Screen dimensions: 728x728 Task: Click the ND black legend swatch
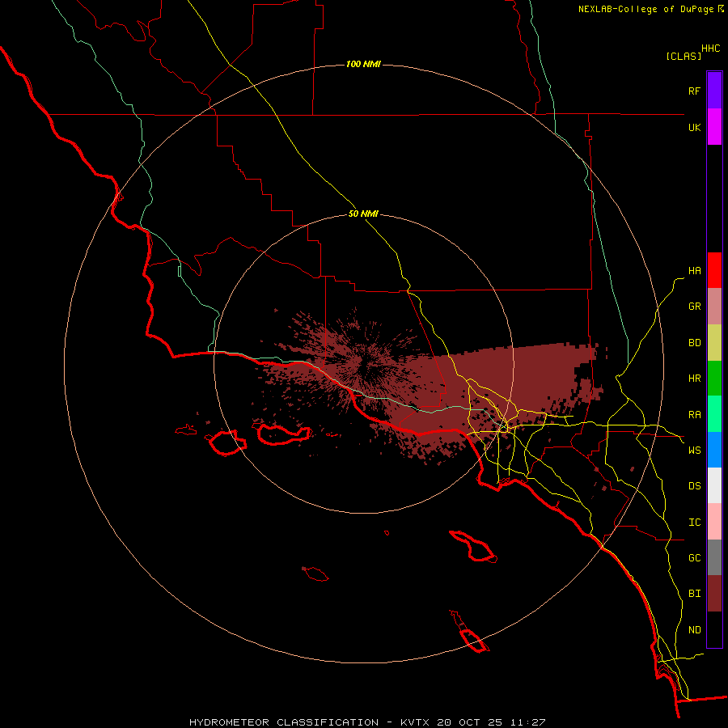(x=714, y=629)
